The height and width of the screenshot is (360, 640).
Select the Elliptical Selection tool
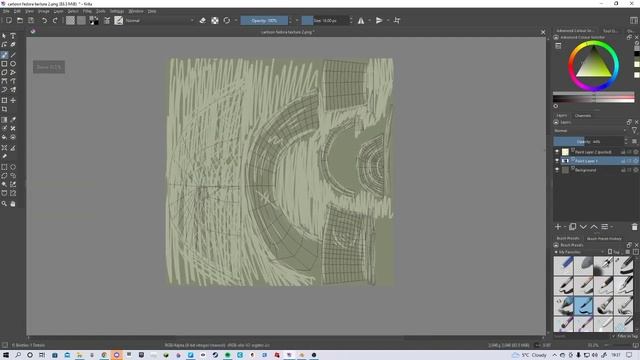tap(13, 167)
